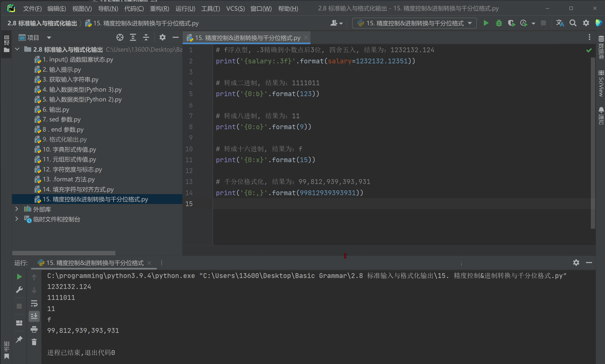The width and height of the screenshot is (605, 364).
Task: Open the 帮助(H) menu
Action: (x=288, y=9)
